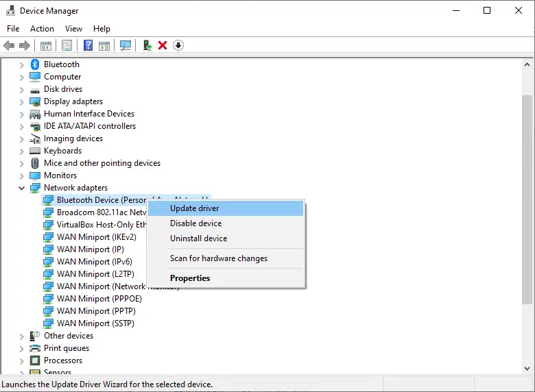Click the Monitors category icon

35,175
